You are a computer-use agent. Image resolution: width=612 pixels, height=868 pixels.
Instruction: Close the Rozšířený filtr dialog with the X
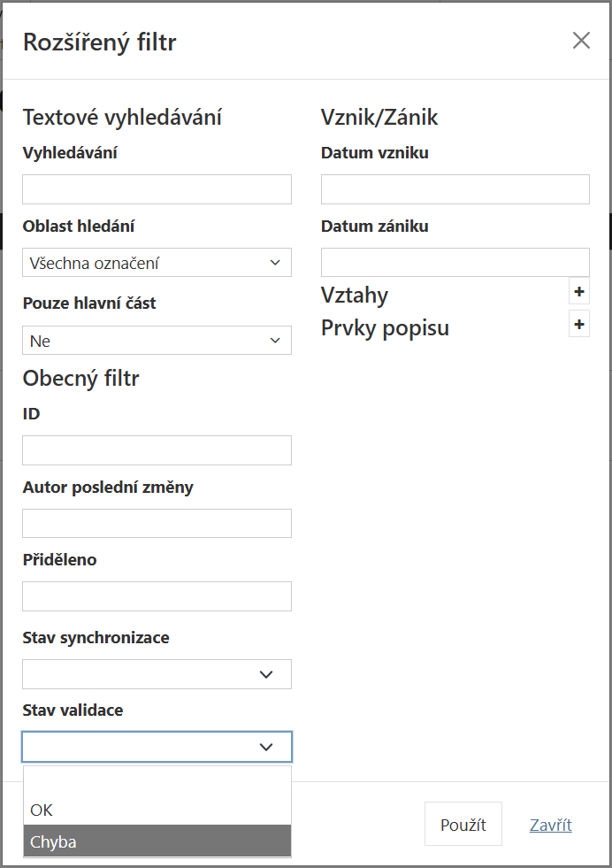(x=581, y=40)
